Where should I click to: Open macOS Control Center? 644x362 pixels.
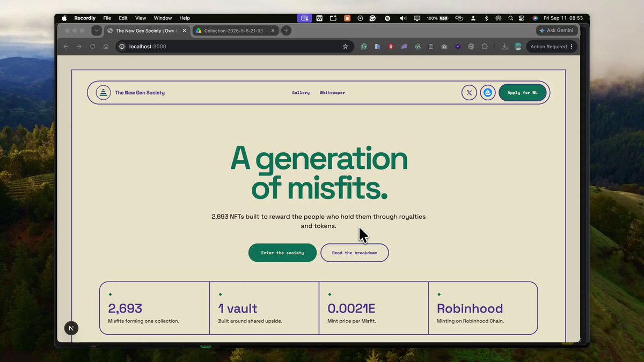coord(522,18)
